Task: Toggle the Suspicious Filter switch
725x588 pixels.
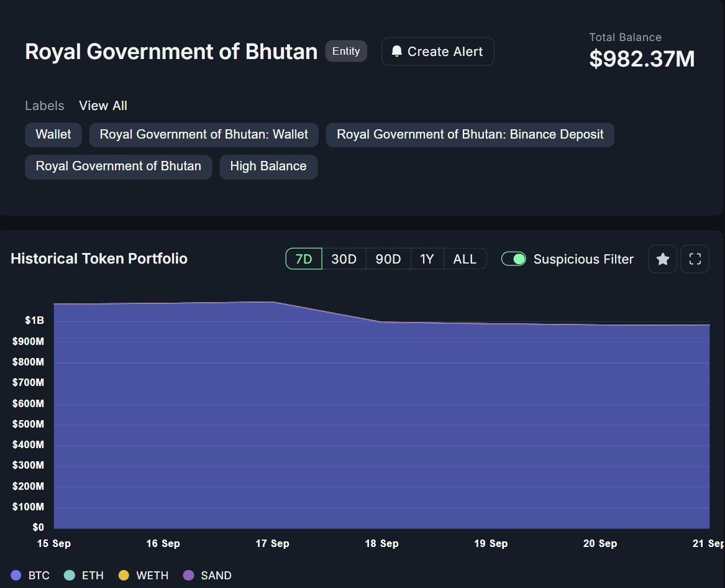Action: [514, 259]
